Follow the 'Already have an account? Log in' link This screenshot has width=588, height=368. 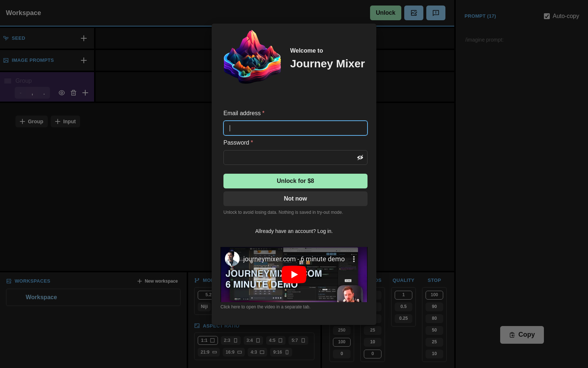294,231
